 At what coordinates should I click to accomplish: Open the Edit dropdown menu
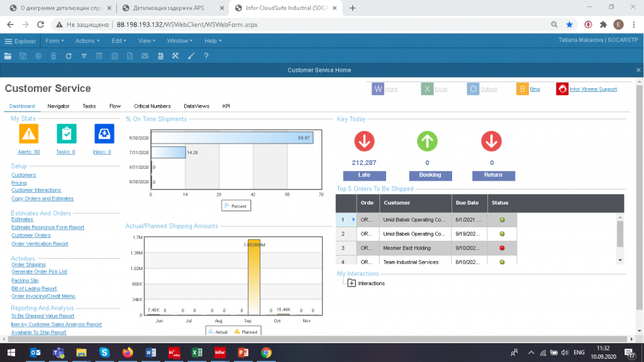click(119, 41)
